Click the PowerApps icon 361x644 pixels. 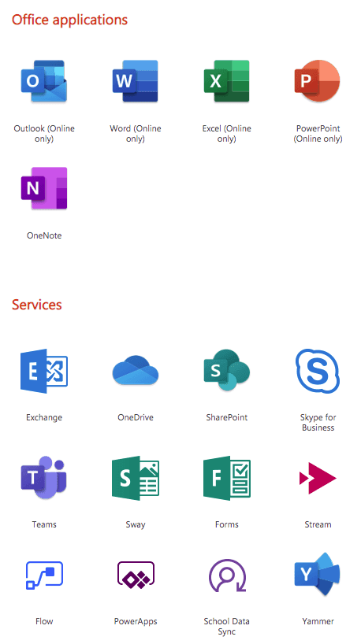pos(136,576)
